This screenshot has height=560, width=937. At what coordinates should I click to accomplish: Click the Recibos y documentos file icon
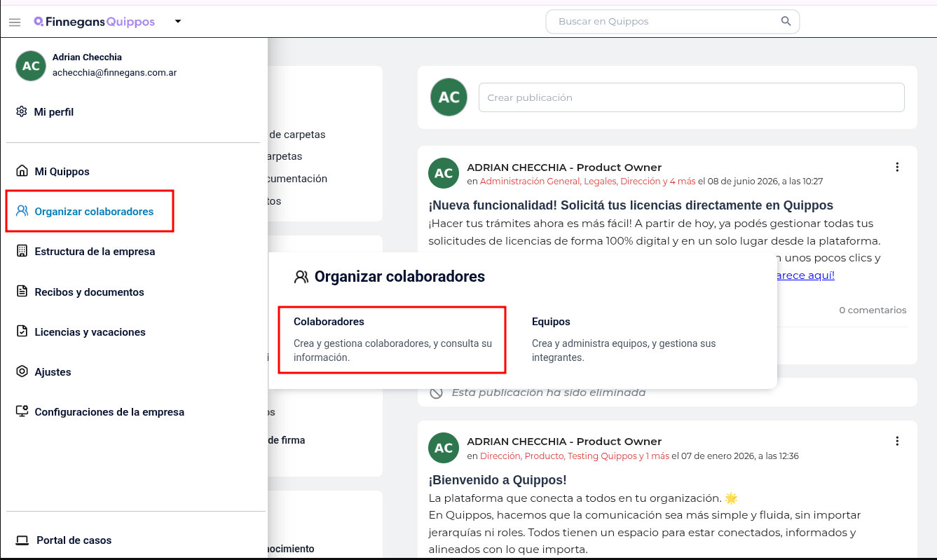(x=22, y=292)
